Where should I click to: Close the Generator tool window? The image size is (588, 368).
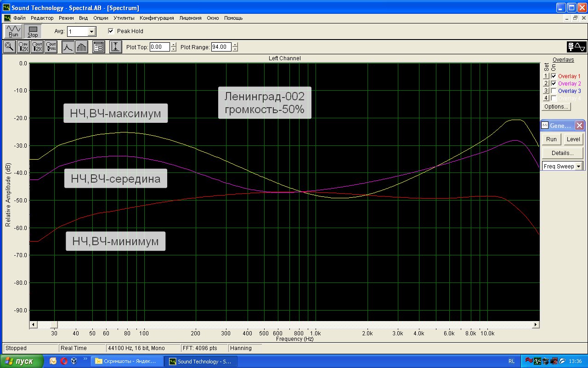tap(580, 126)
